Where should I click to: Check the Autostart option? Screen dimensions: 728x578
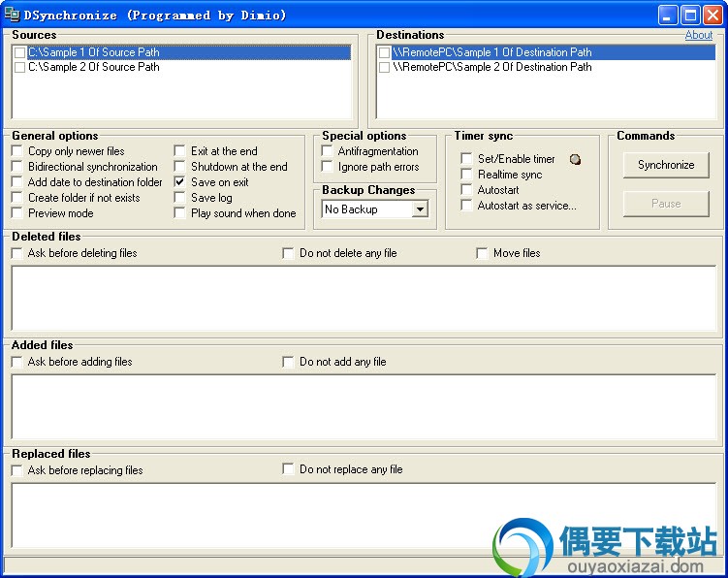(466, 190)
